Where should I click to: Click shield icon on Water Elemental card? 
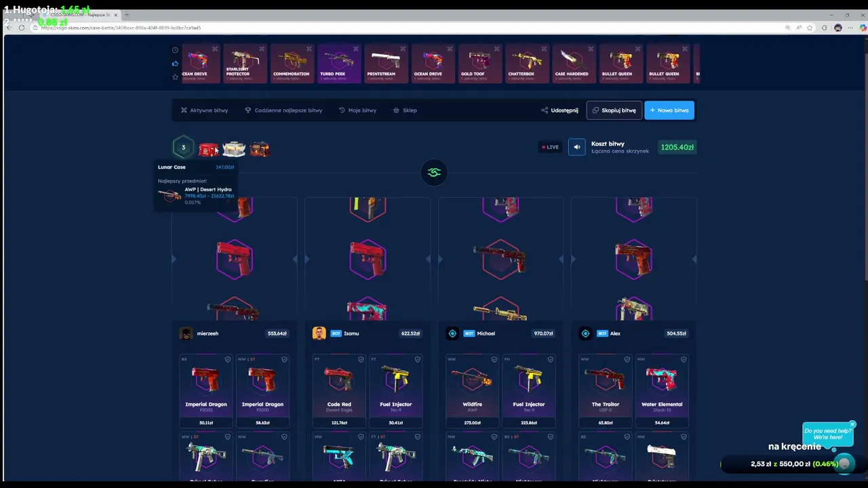684,359
